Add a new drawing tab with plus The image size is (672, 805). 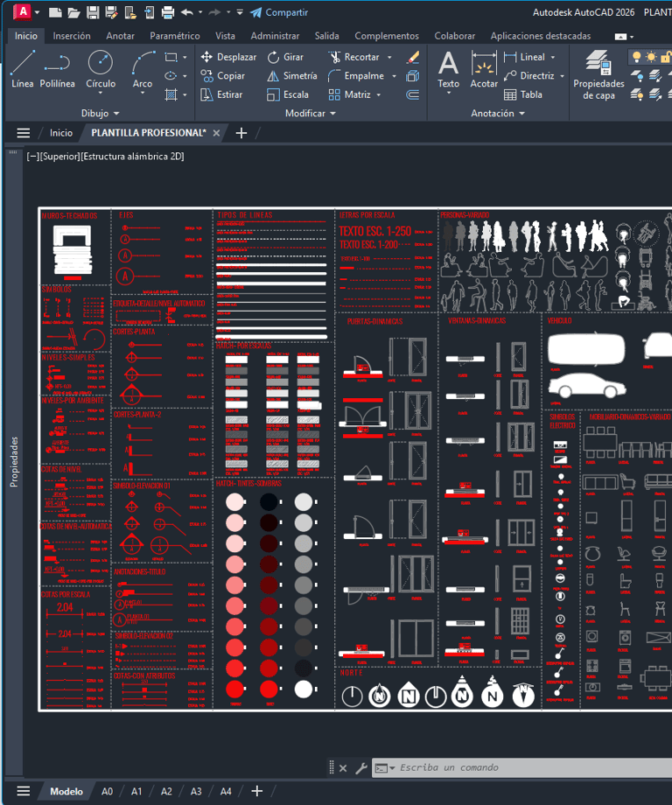(x=241, y=133)
